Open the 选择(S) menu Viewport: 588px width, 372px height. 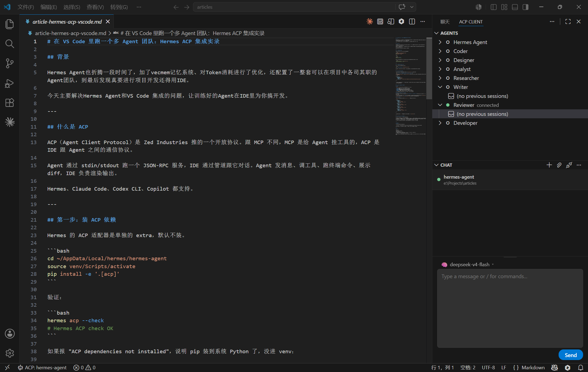point(72,7)
